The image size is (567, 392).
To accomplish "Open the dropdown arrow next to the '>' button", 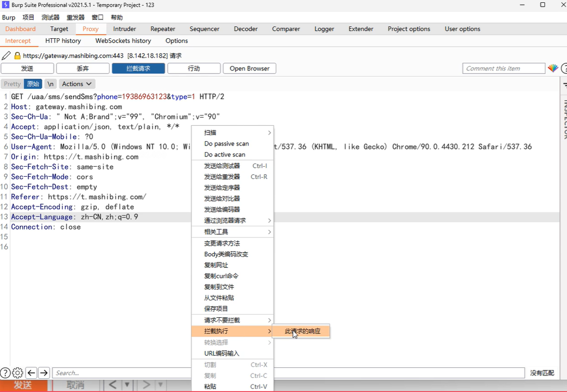I will [161, 385].
